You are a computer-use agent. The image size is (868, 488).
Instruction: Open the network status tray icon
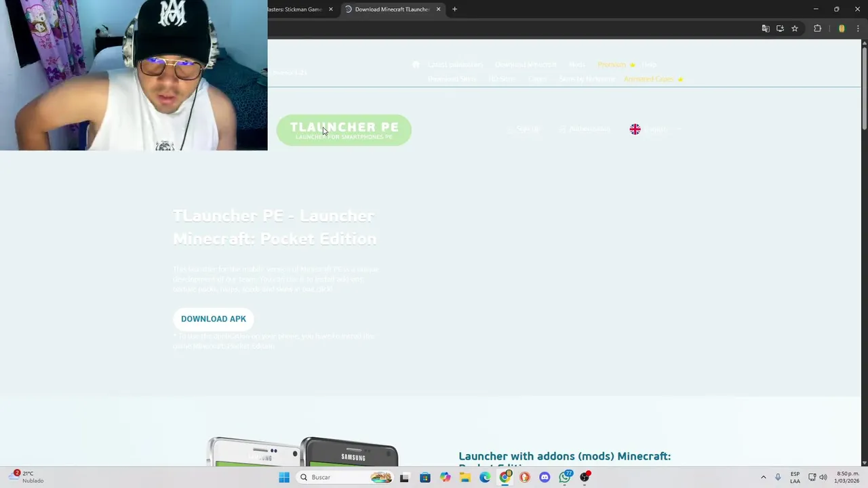812,477
